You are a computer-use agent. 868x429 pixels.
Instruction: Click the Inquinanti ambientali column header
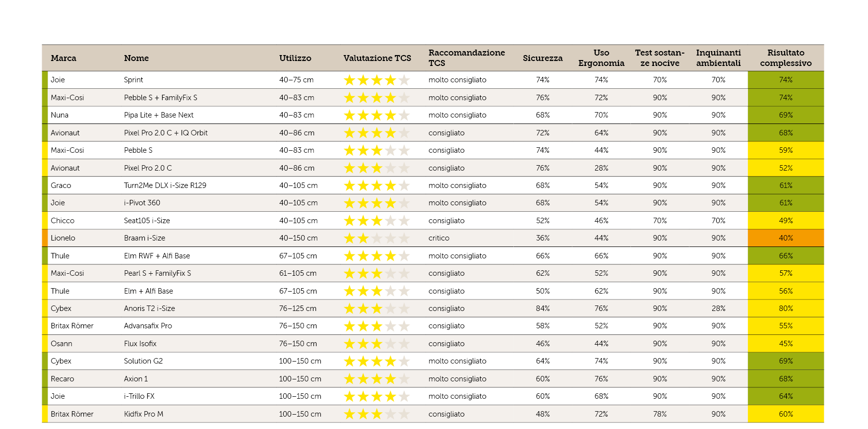pos(718,58)
